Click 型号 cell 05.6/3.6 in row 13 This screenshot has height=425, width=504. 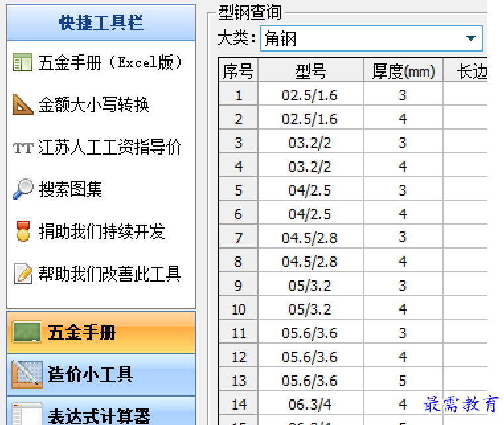[311, 379]
